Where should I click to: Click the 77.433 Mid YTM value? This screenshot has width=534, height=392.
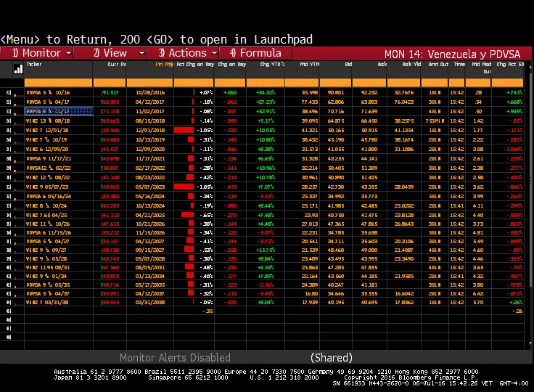coord(310,102)
